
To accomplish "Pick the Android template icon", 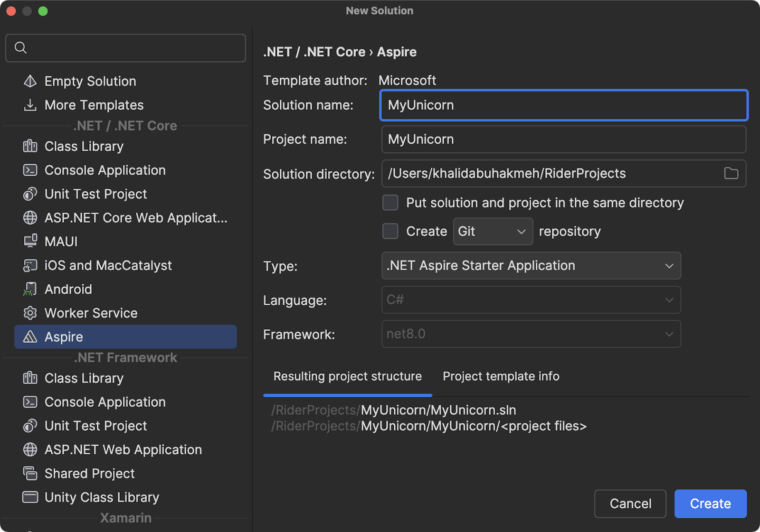I will coord(30,289).
